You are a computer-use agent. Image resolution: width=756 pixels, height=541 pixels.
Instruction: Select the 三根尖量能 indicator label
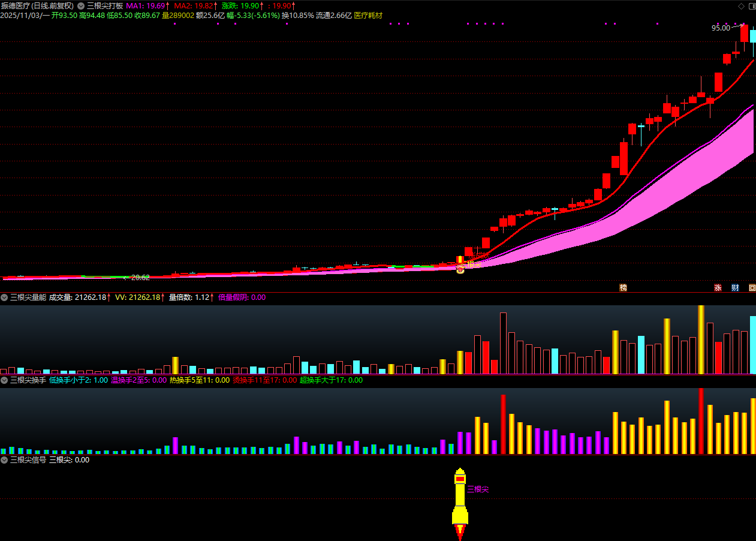click(28, 297)
